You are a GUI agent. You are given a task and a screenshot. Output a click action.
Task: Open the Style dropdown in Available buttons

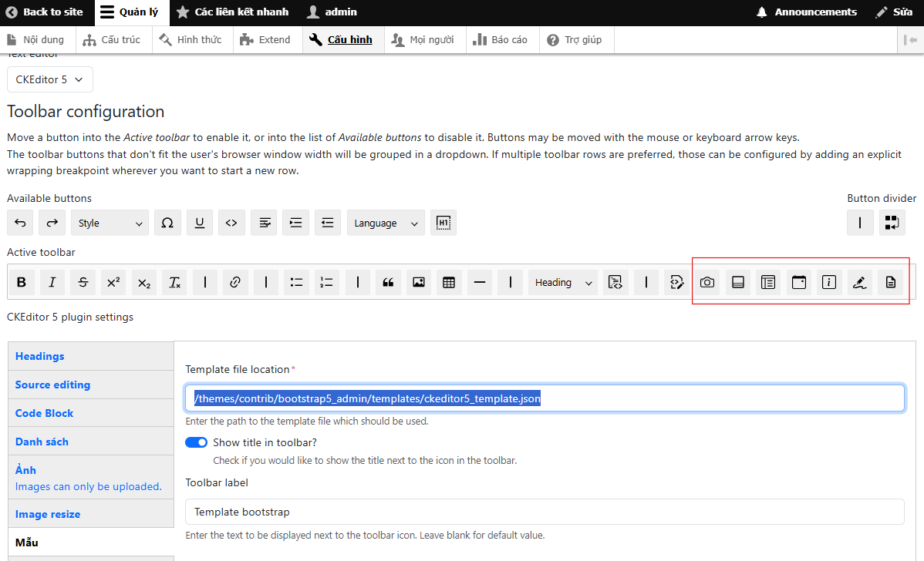110,223
